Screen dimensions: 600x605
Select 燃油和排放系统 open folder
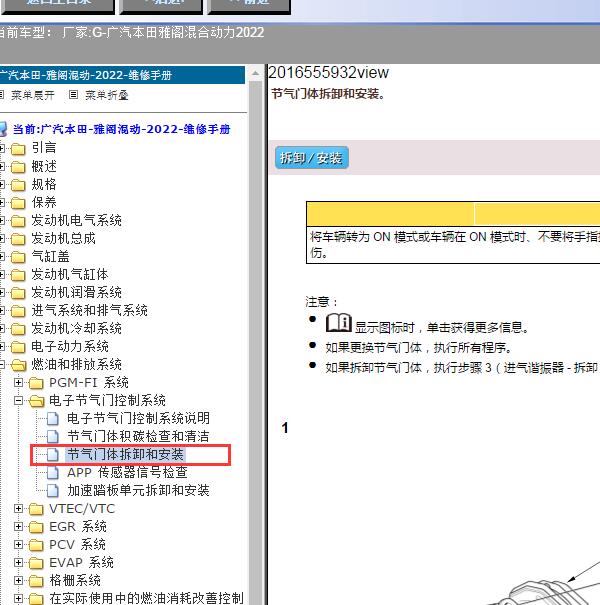(x=76, y=364)
